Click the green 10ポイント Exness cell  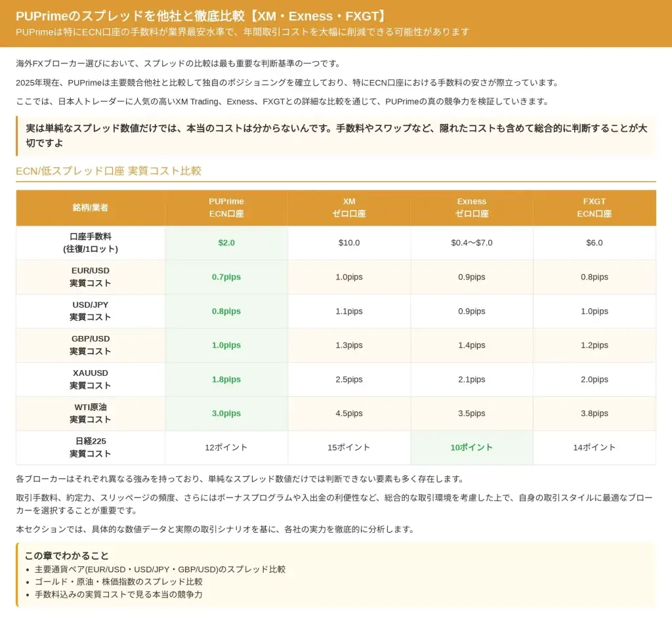coord(472,447)
